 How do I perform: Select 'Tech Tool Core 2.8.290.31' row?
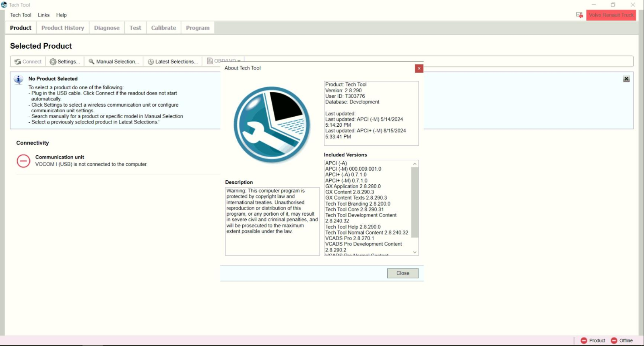[354, 210]
